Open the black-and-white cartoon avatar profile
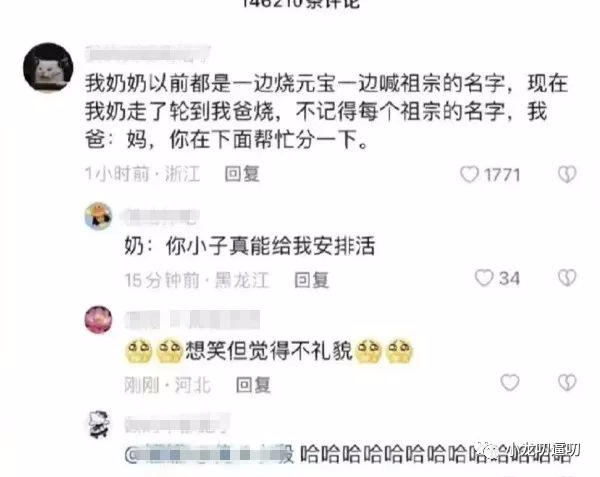The width and height of the screenshot is (600, 477). point(98,424)
